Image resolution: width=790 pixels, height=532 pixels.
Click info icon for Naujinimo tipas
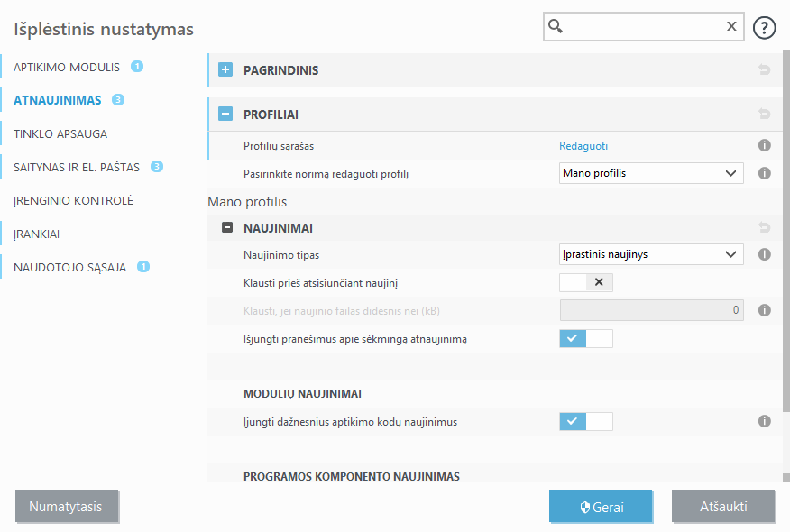764,254
